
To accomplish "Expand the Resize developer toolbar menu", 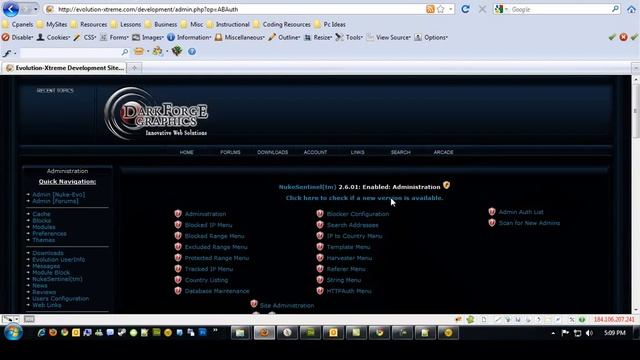I will 318,37.
